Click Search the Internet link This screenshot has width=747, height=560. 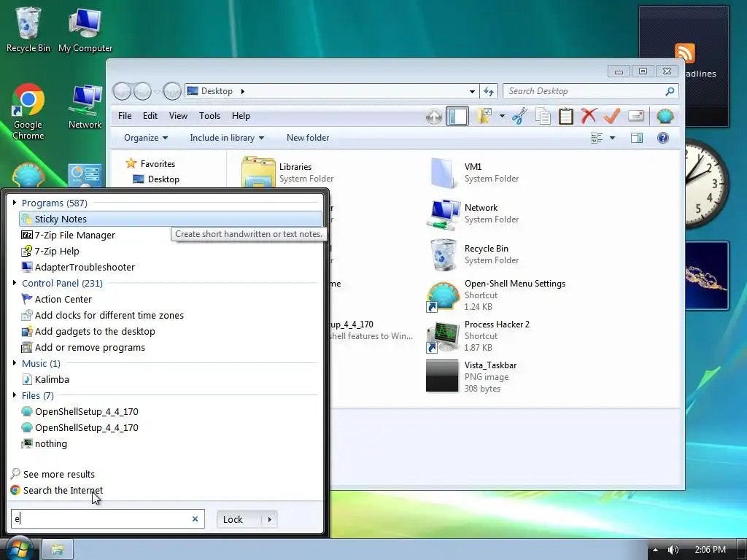[57, 491]
